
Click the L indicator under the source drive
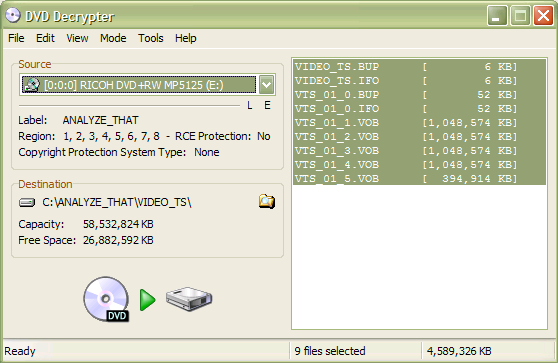[250, 105]
